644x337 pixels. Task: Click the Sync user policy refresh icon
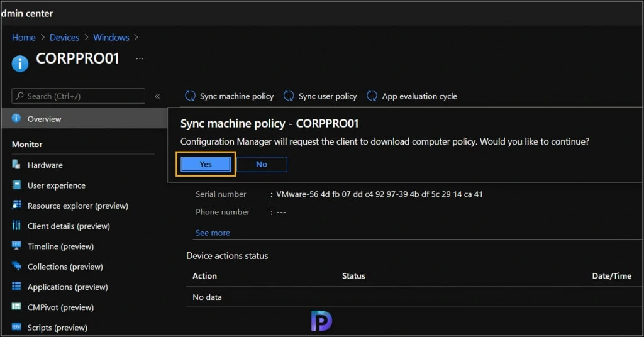289,96
